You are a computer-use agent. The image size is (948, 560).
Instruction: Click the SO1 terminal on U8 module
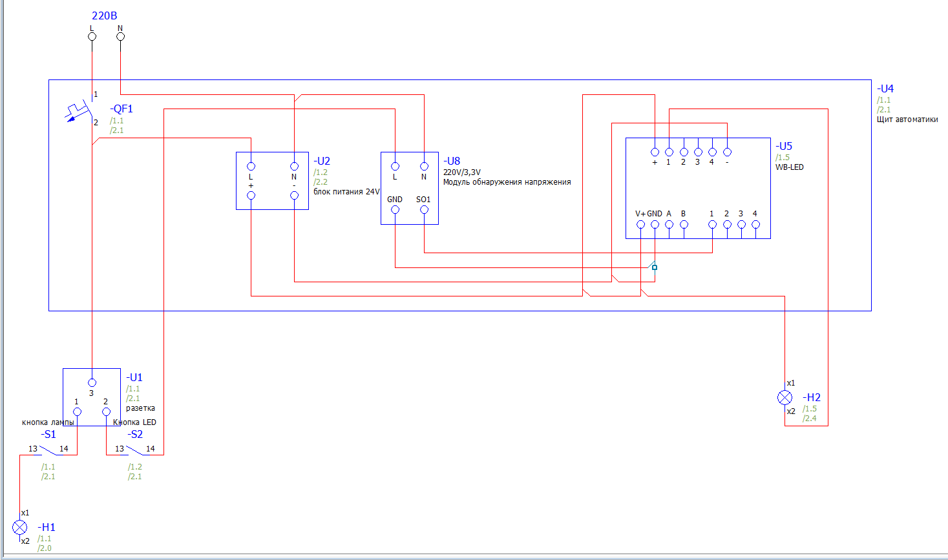coord(424,209)
